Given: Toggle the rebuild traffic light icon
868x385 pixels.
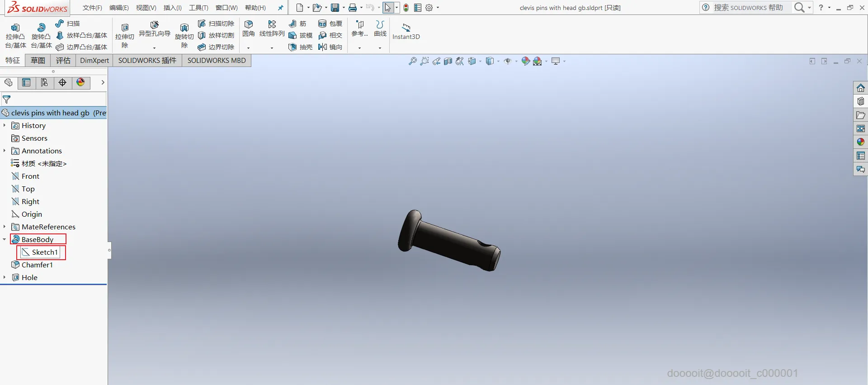Looking at the screenshot, I should (406, 8).
